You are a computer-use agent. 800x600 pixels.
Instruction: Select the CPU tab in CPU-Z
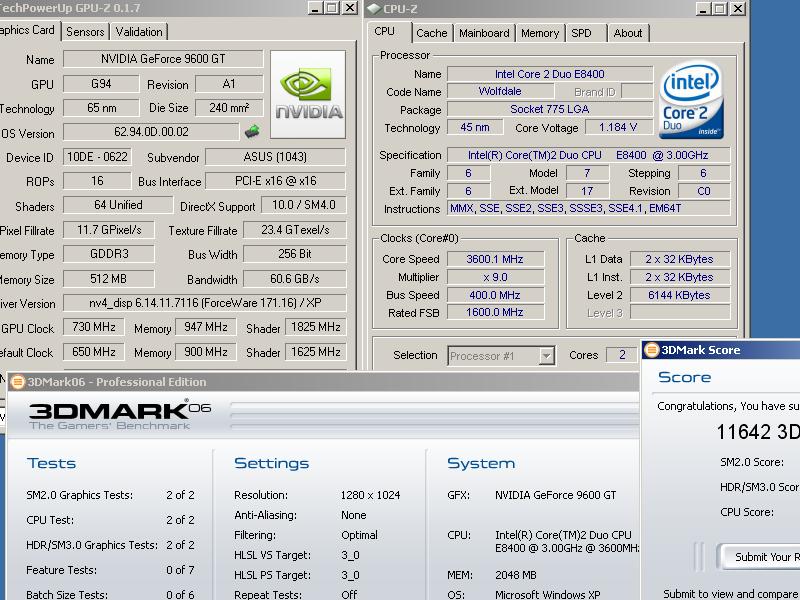389,32
